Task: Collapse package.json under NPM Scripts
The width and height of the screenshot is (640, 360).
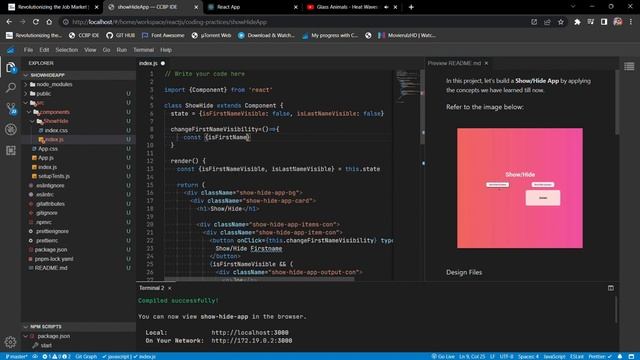Action: pos(26,336)
